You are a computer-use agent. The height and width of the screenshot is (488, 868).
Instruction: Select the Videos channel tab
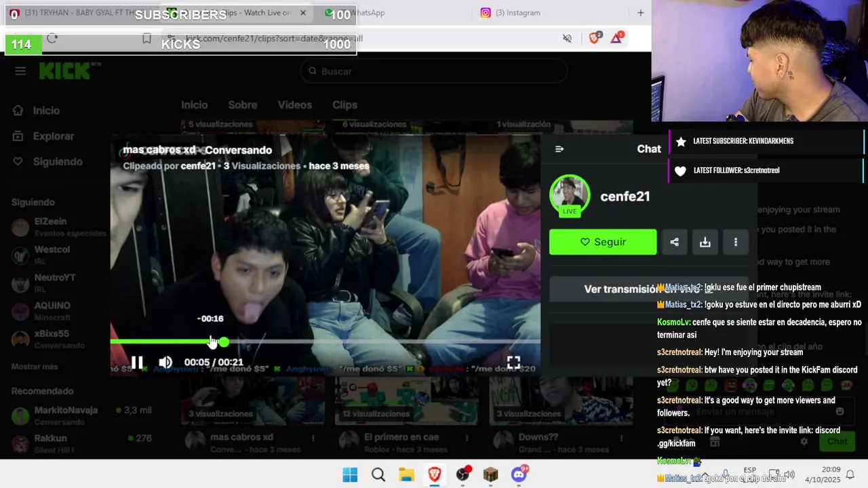click(294, 105)
